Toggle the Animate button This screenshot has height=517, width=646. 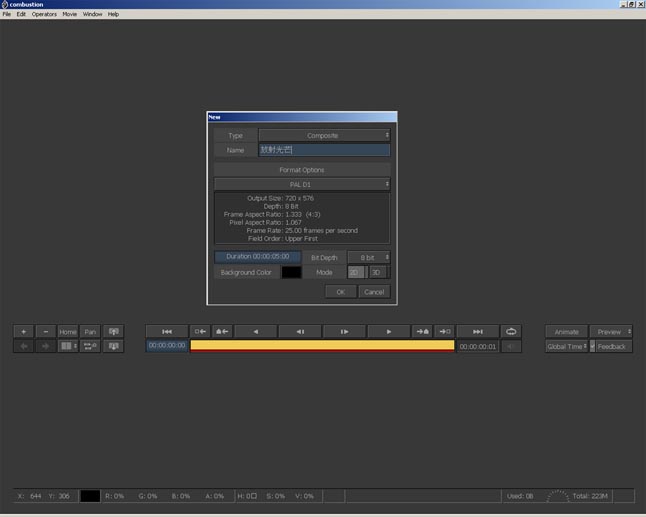[566, 332]
